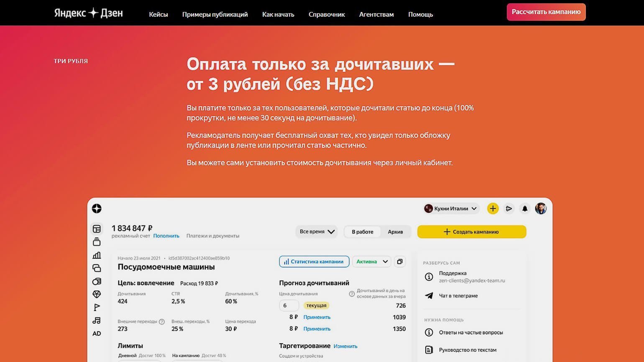Open the Кейсы menu item

158,14
